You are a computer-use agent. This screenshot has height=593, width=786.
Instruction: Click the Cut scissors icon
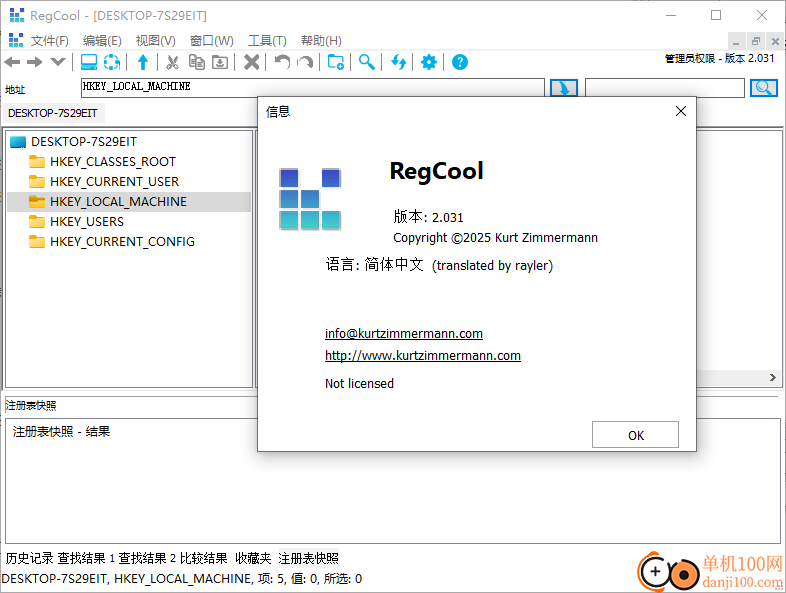tap(172, 62)
